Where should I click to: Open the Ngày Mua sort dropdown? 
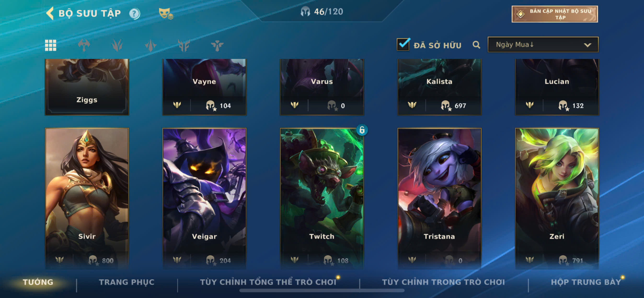pyautogui.click(x=543, y=45)
